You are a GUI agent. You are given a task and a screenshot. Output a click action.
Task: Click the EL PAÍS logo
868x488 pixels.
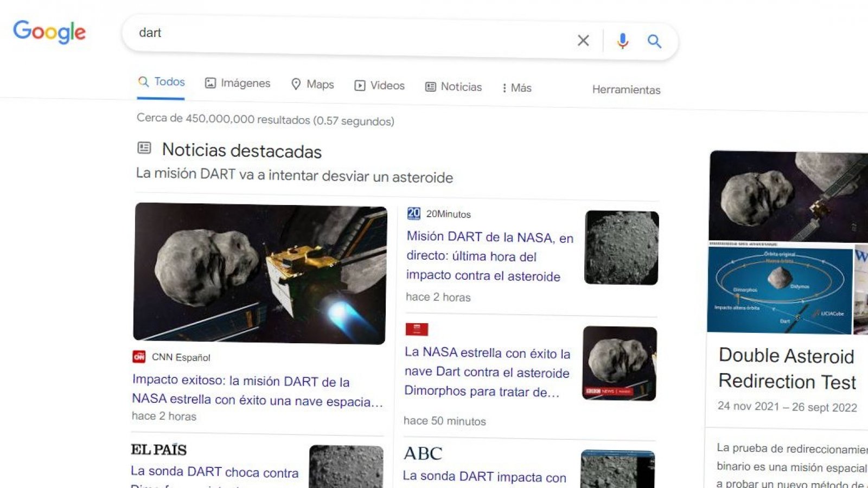(158, 450)
